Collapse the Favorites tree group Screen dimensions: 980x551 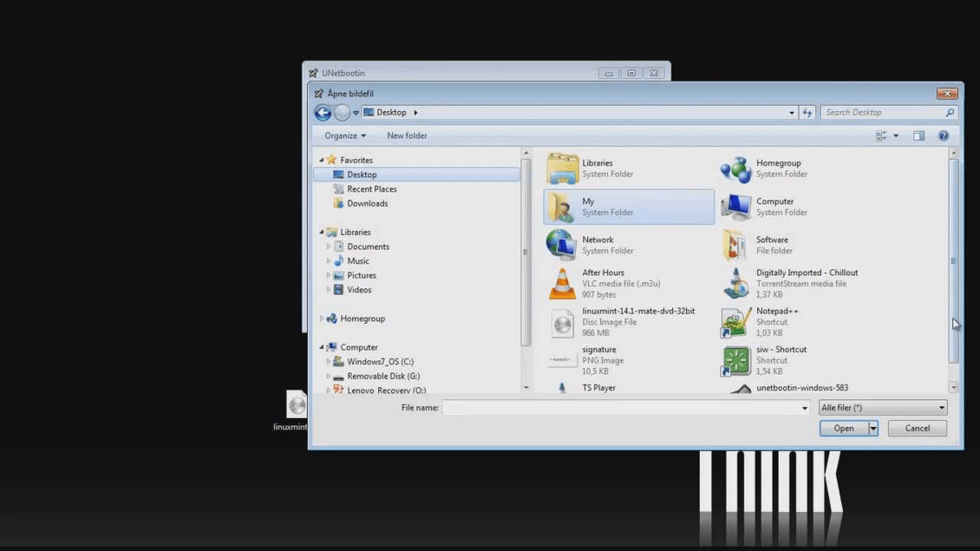pos(322,160)
